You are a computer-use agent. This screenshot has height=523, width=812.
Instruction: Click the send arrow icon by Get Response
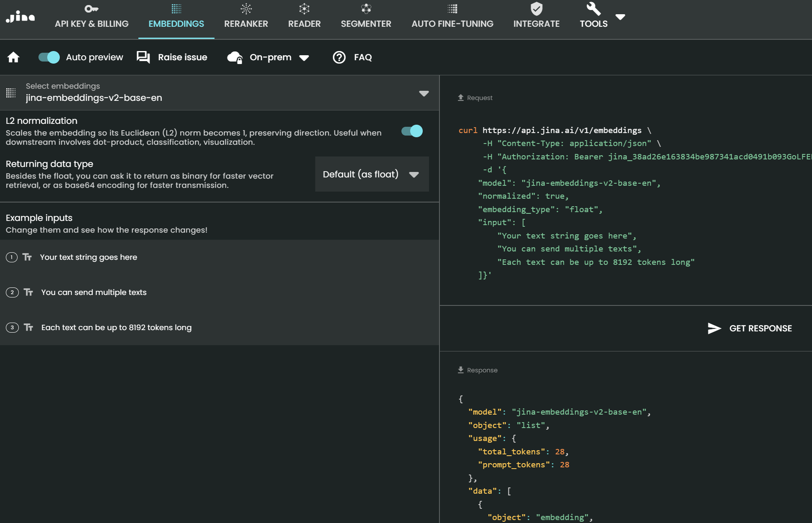pyautogui.click(x=714, y=328)
